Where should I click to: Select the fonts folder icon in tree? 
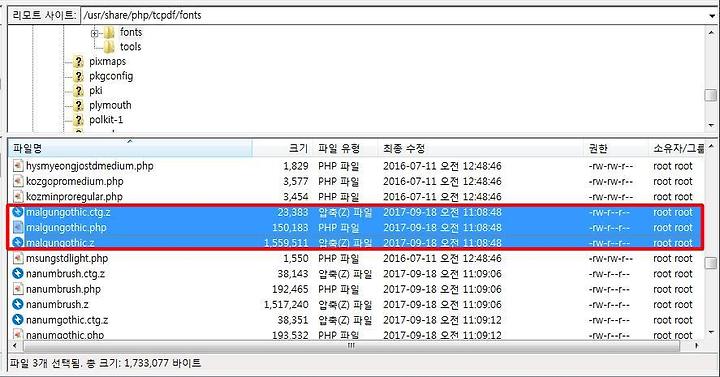[x=109, y=33]
